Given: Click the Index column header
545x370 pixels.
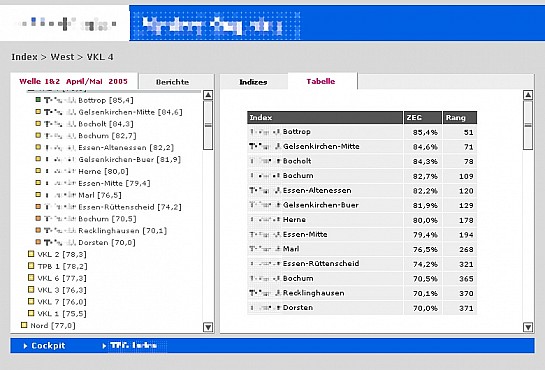Looking at the screenshot, I should pos(325,117).
